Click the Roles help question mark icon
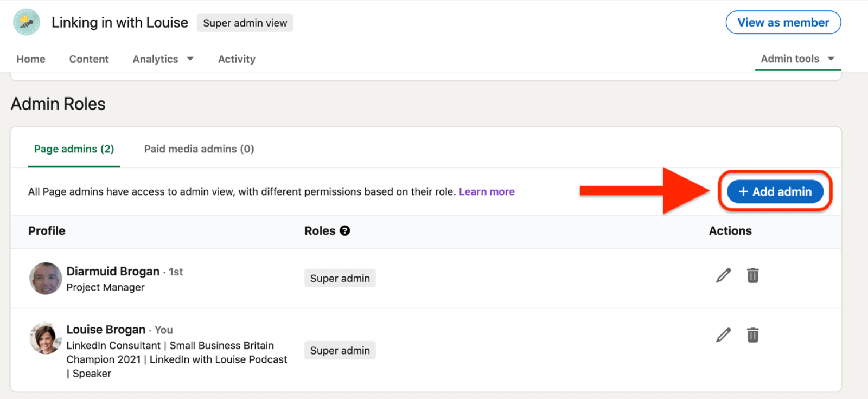 tap(344, 231)
